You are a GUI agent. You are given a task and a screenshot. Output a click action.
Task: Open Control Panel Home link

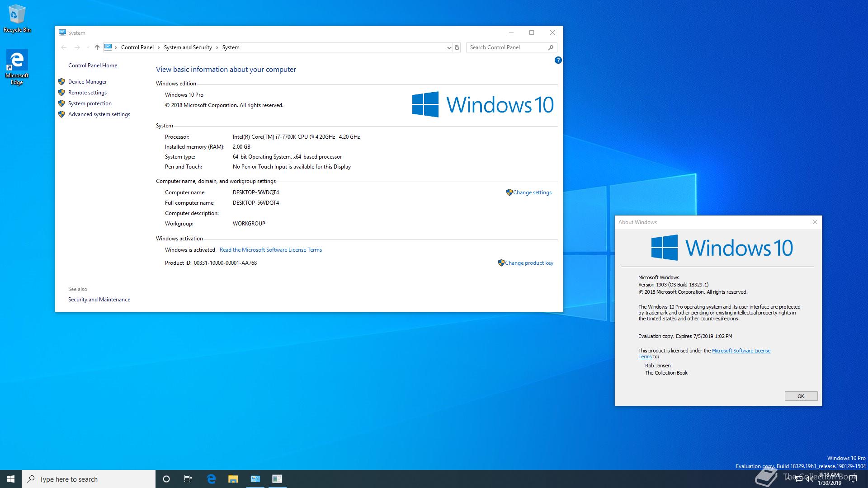[93, 66]
